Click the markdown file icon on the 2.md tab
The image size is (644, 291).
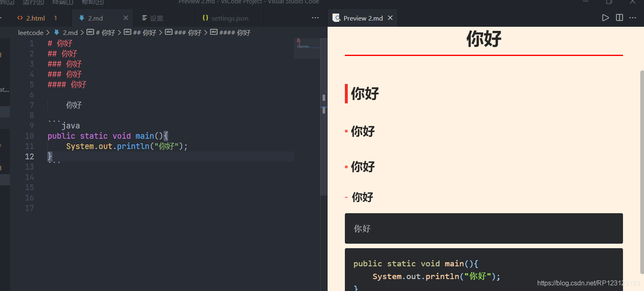[x=82, y=18]
